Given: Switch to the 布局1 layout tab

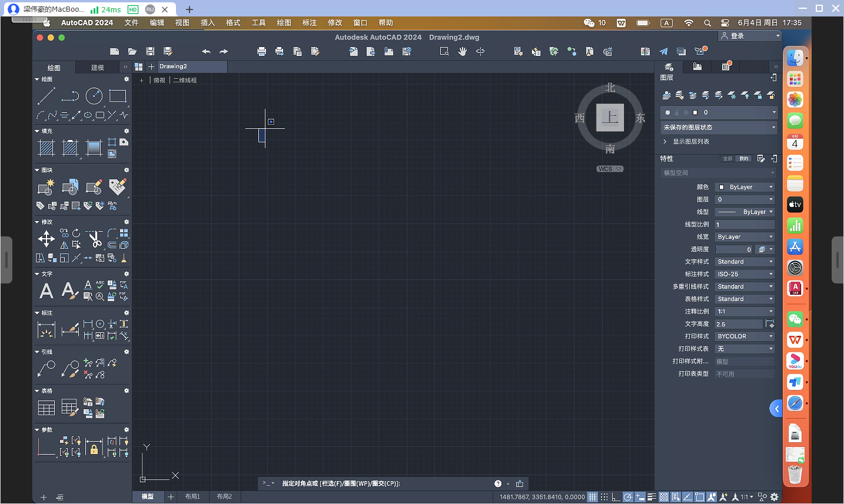Looking at the screenshot, I should point(192,497).
